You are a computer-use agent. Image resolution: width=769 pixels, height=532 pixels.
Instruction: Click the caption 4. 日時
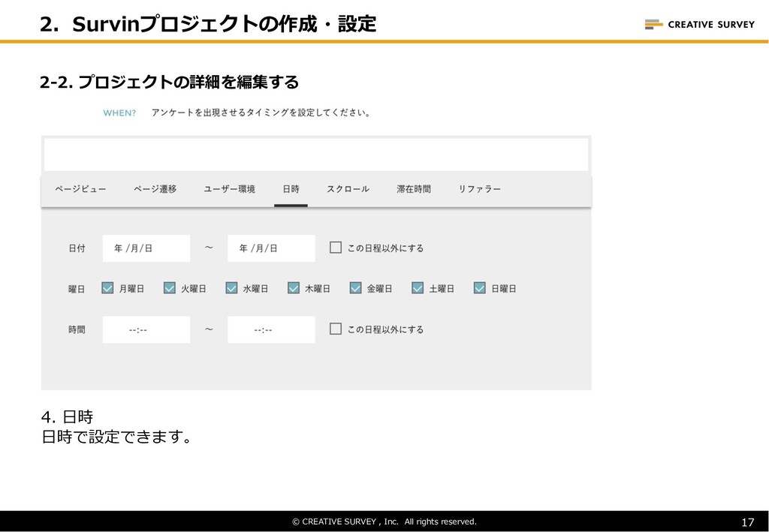pyautogui.click(x=67, y=417)
